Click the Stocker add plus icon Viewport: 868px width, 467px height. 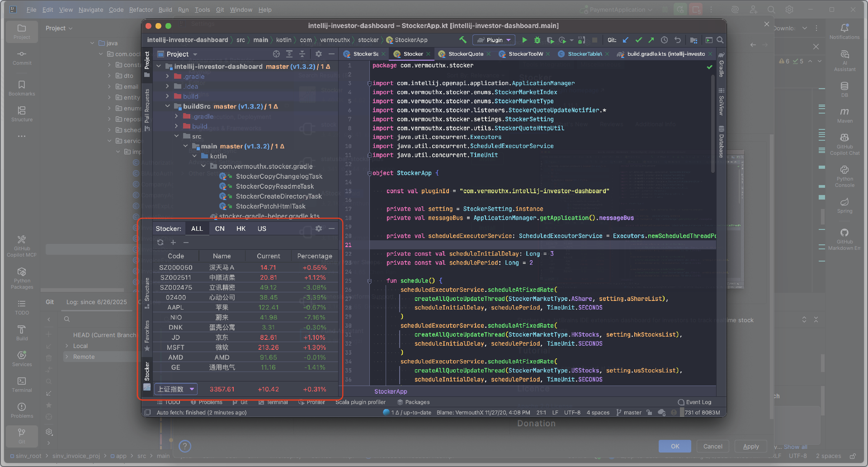click(173, 243)
